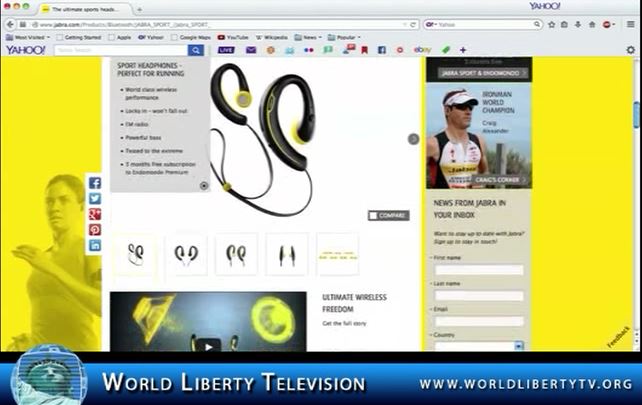
Task: Open the Feedback tab on the page corner
Action: pyautogui.click(x=619, y=337)
